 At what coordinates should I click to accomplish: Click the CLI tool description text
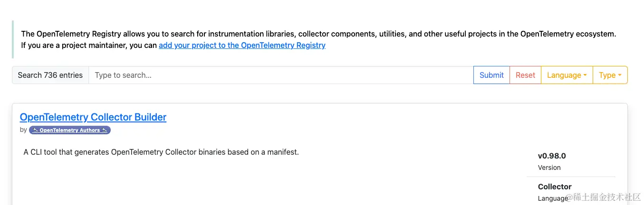pyautogui.click(x=161, y=152)
